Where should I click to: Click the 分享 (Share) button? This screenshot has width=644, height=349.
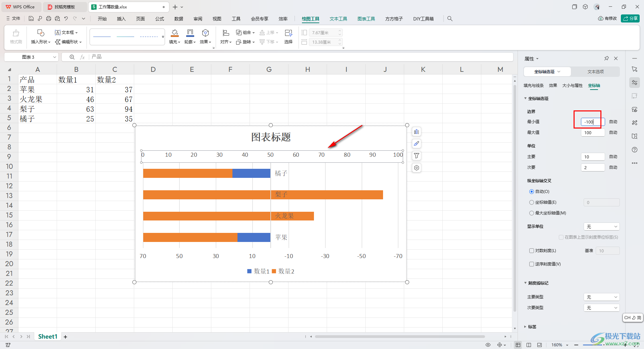(630, 18)
